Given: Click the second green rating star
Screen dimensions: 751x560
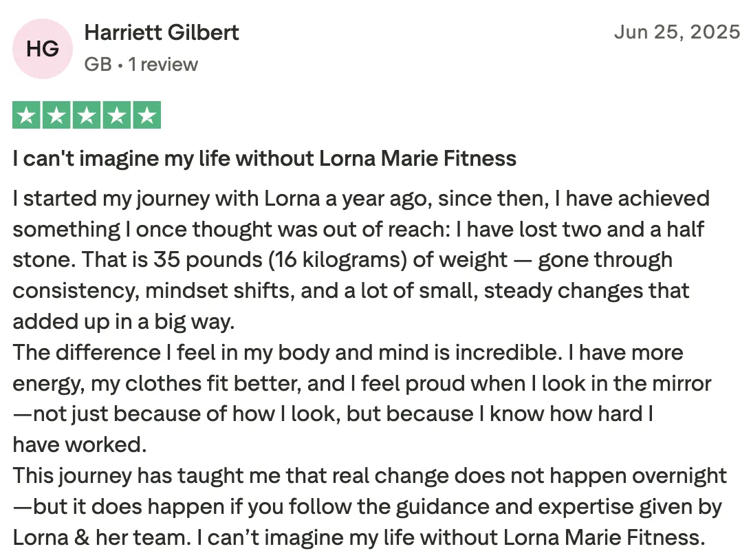Looking at the screenshot, I should point(56,115).
